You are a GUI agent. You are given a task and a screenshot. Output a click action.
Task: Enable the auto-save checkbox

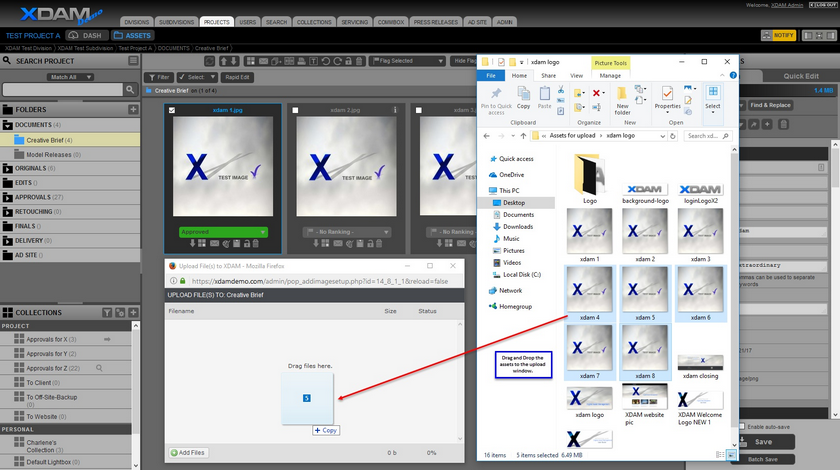tap(741, 427)
